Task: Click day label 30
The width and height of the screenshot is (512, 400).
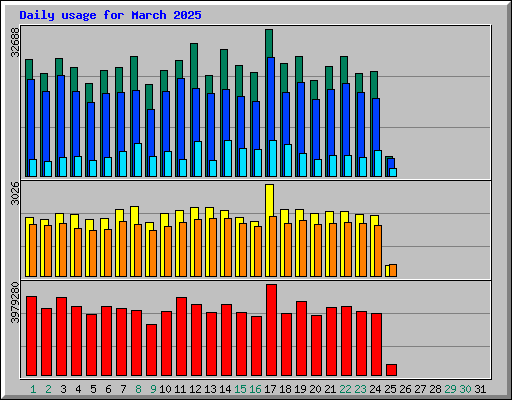Action: [x=465, y=389]
